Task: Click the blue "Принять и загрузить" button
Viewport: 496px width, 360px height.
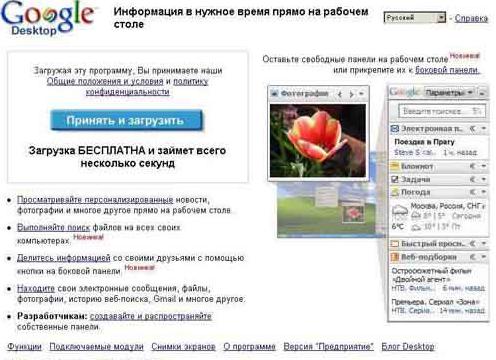Action: click(x=126, y=120)
